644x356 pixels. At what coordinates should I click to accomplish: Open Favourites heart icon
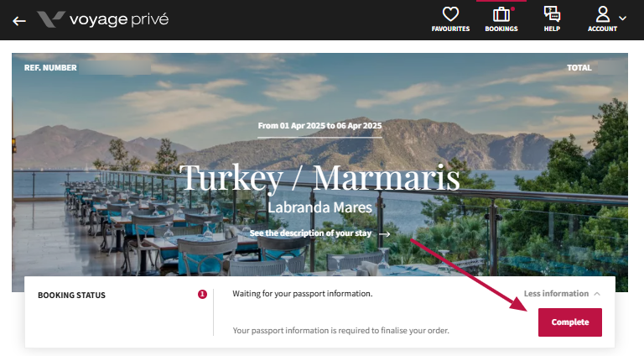click(x=450, y=14)
